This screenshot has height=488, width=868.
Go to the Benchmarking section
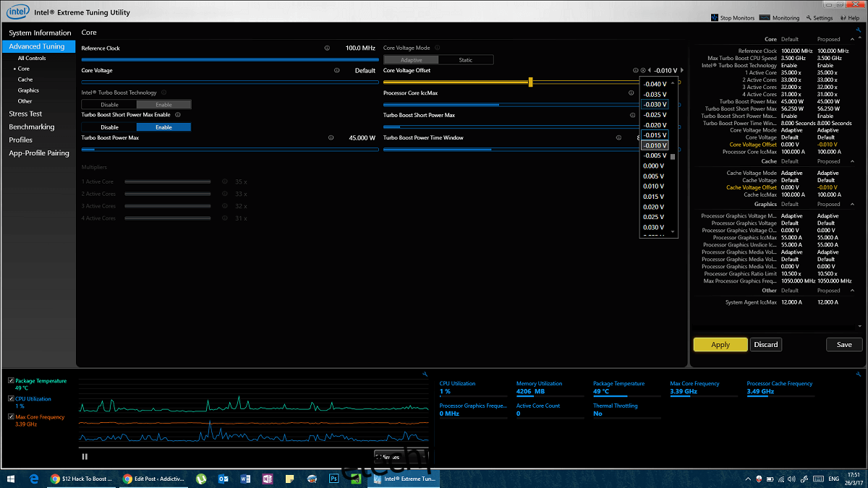32,127
